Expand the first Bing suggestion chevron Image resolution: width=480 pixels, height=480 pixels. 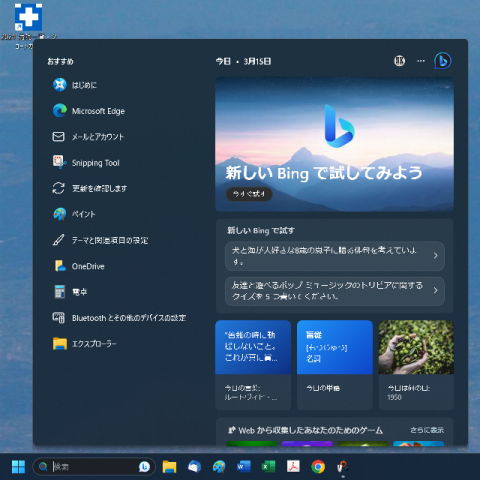click(x=435, y=256)
